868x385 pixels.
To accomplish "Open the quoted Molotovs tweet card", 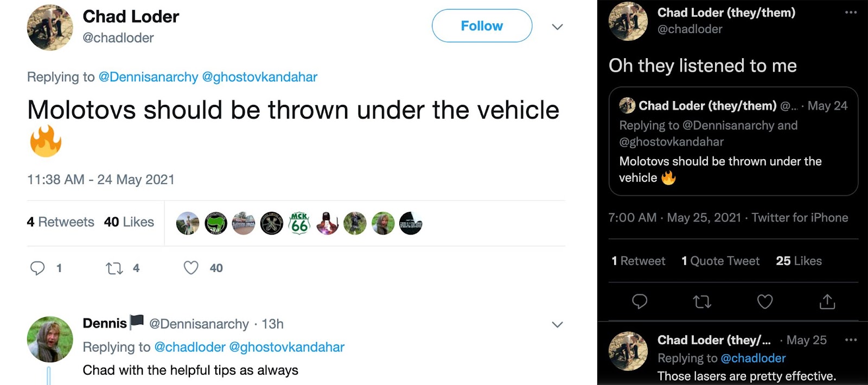I will pos(733,141).
